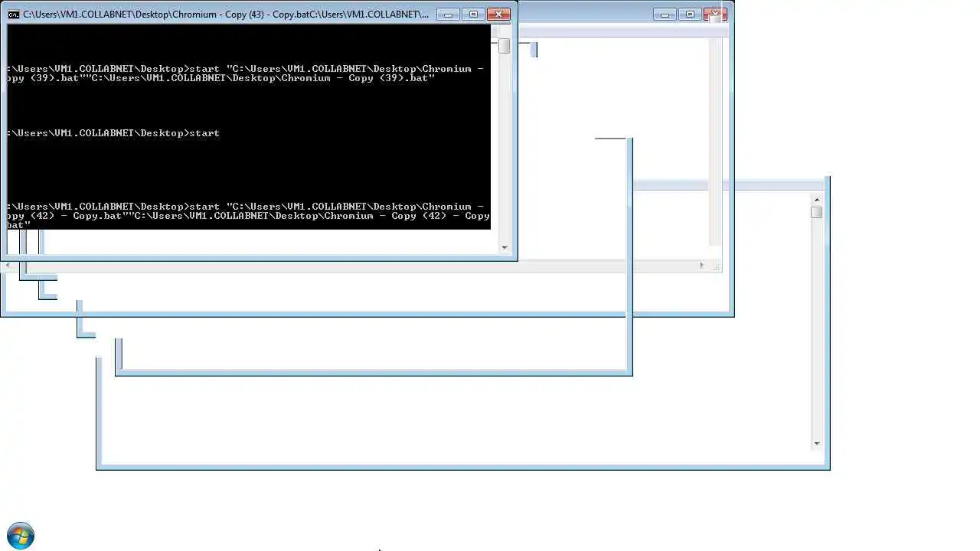The image size is (980, 551).
Task: Click the front window title bar text
Action: [x=226, y=15]
